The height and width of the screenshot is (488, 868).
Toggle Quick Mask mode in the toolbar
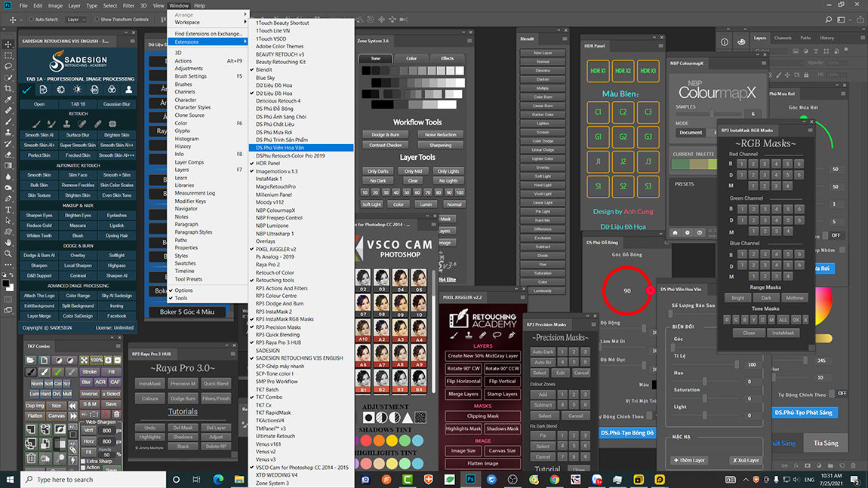pos(8,299)
